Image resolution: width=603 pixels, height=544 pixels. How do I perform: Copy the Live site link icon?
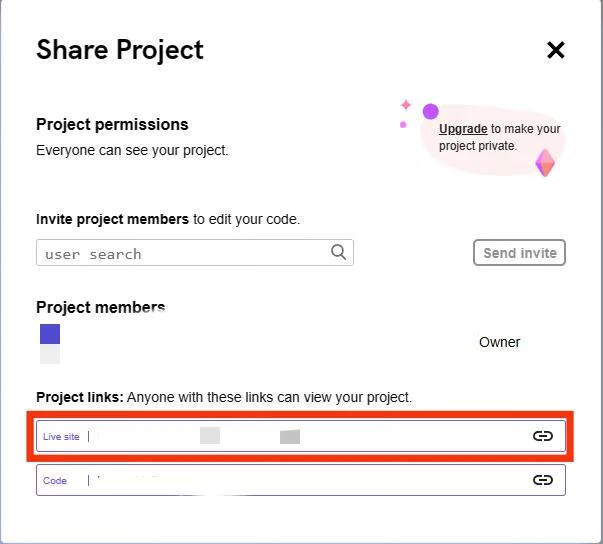coord(542,436)
